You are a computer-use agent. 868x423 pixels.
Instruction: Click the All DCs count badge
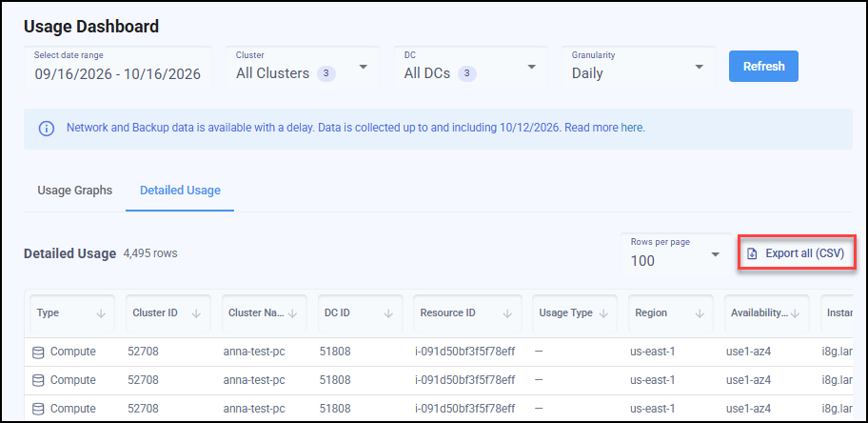[467, 73]
